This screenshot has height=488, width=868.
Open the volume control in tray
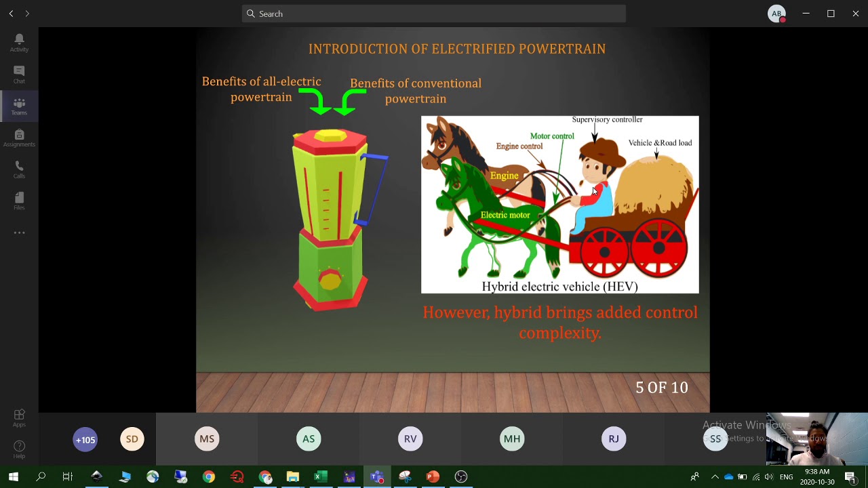(769, 477)
